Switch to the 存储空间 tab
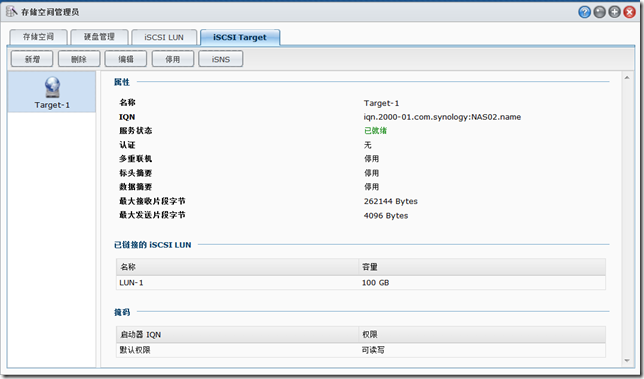644x379 pixels. pos(38,37)
